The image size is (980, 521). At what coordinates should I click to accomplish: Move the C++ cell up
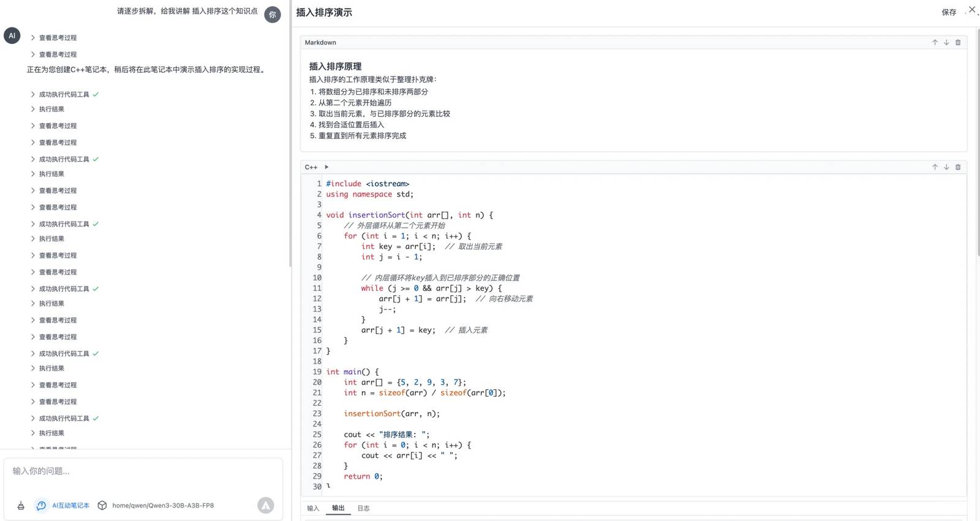935,167
